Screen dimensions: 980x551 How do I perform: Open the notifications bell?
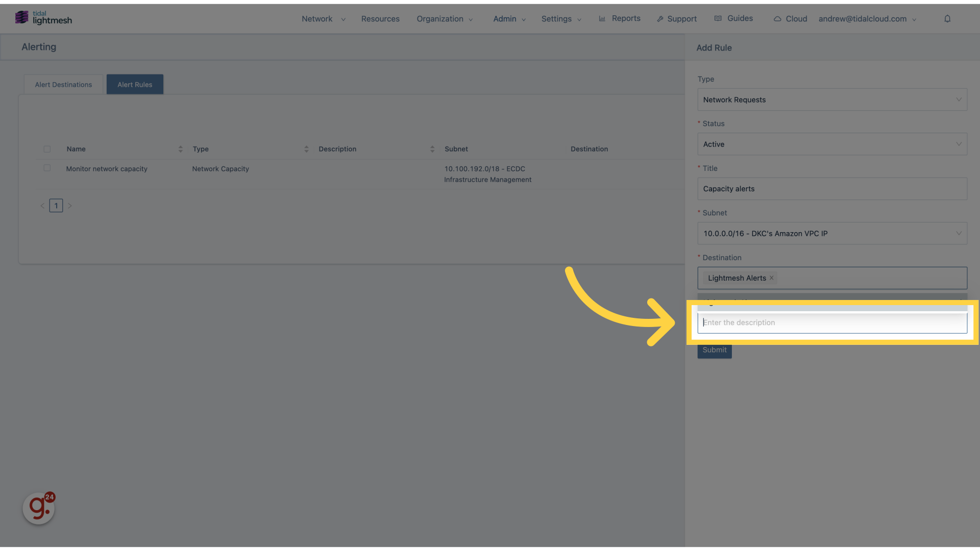click(947, 19)
